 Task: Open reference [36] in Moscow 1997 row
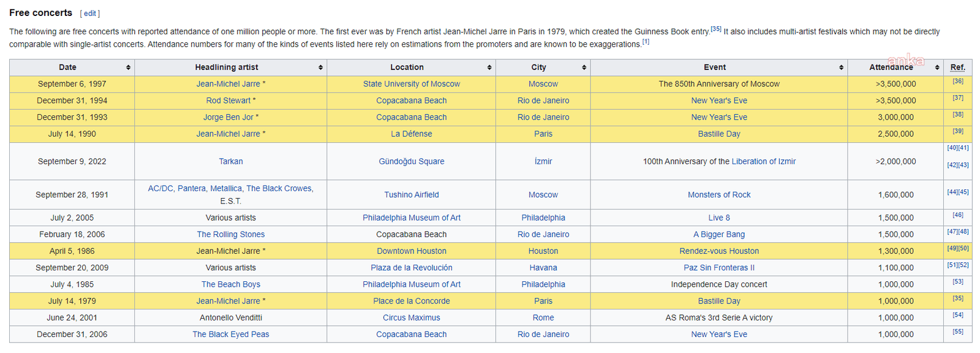point(958,81)
